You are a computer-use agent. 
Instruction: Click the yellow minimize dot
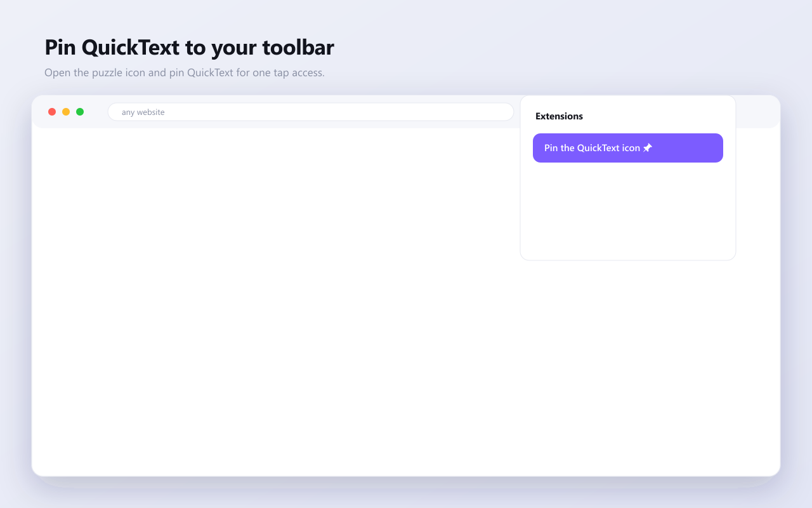66,112
